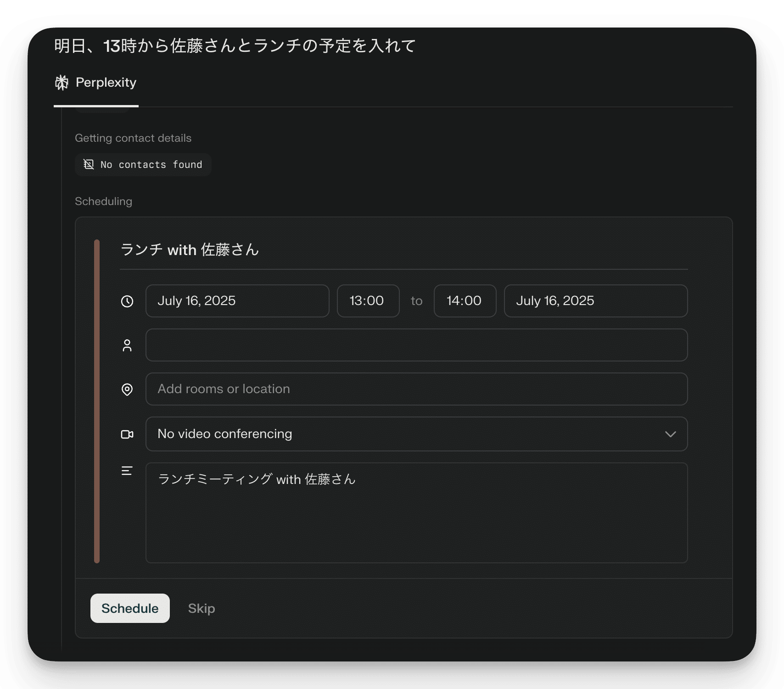Click the video camera icon
Image resolution: width=784 pixels, height=689 pixels.
127,434
